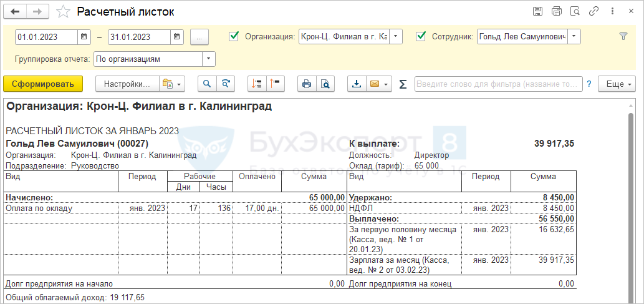Image resolution: width=644 pixels, height=304 pixels.
Task: Click the Сформировать button
Action: (x=42, y=84)
